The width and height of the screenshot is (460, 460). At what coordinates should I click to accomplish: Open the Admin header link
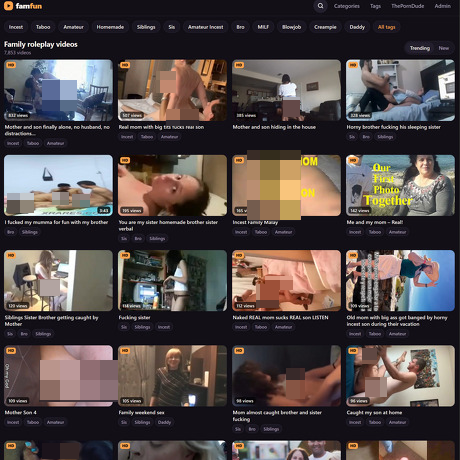(x=442, y=6)
